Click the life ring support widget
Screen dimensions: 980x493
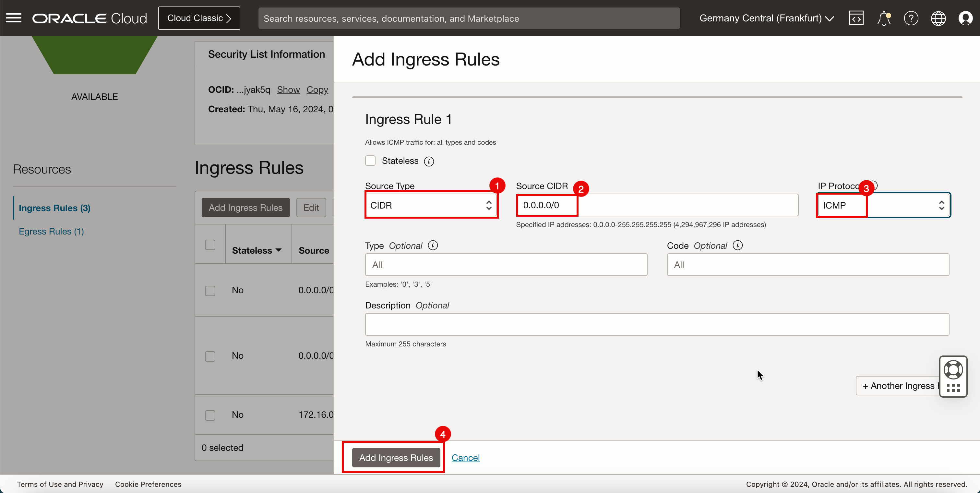(x=953, y=370)
